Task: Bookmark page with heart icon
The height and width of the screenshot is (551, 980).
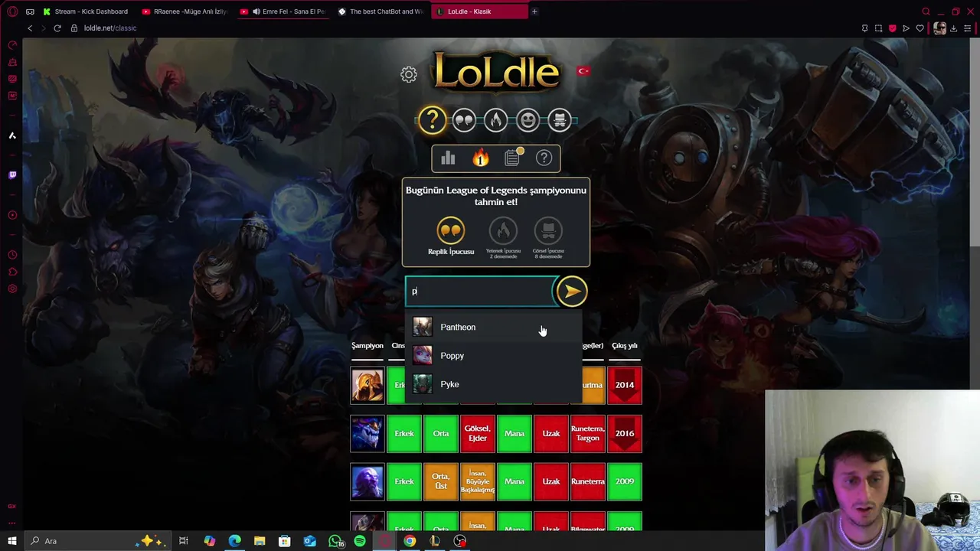Action: [x=920, y=28]
